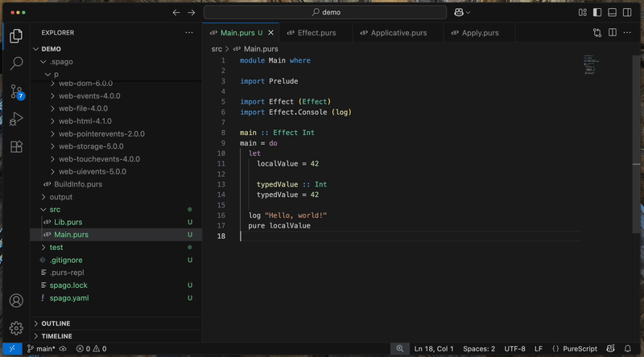Expand the test folder
Image resolution: width=644 pixels, height=357 pixels.
116,248
